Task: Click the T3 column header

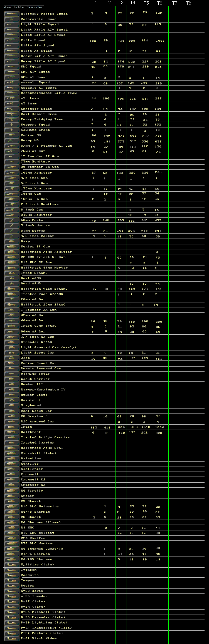Action: (121, 3)
